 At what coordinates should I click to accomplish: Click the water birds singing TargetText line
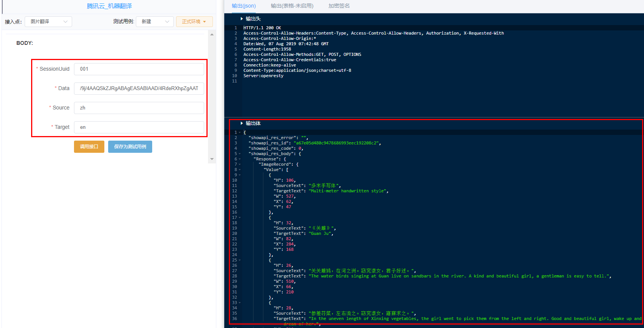(x=442, y=276)
